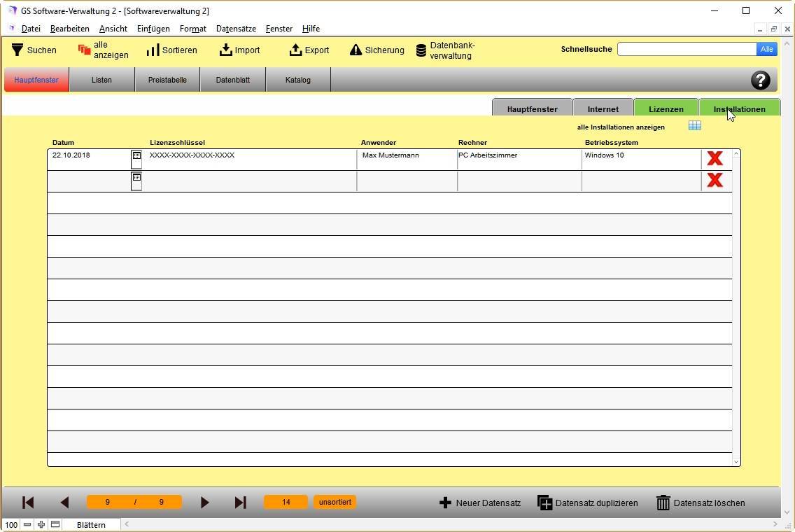Click the Import toolbar icon
This screenshot has width=795, height=532.
pyautogui.click(x=225, y=50)
